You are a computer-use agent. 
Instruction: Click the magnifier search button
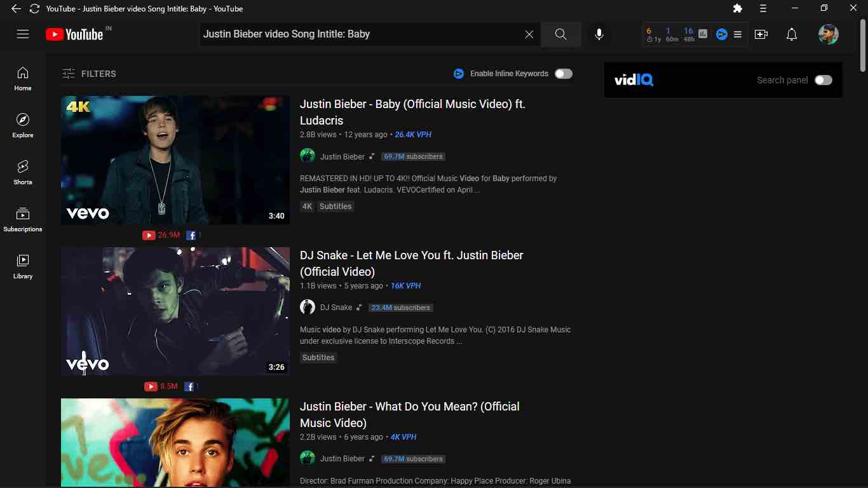tap(560, 34)
